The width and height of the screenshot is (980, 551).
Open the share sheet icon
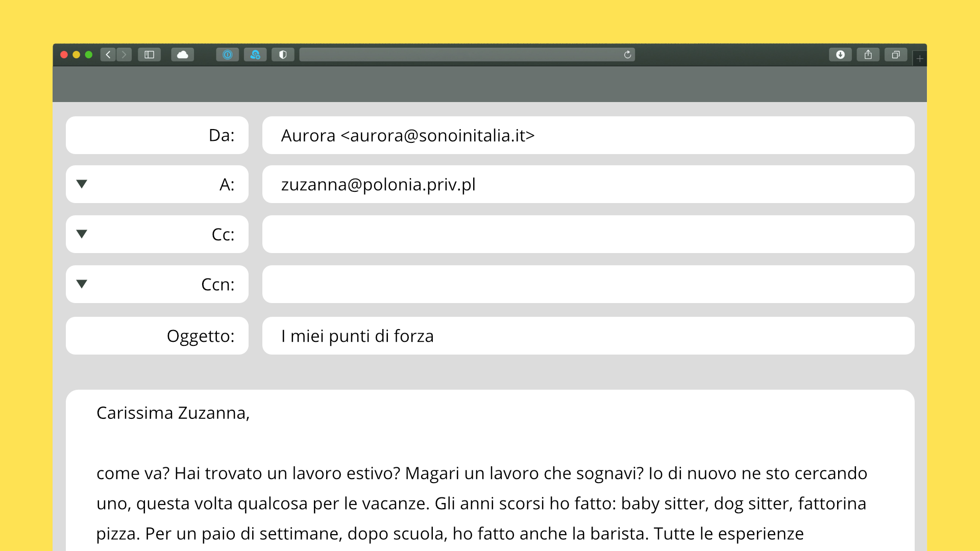click(868, 55)
